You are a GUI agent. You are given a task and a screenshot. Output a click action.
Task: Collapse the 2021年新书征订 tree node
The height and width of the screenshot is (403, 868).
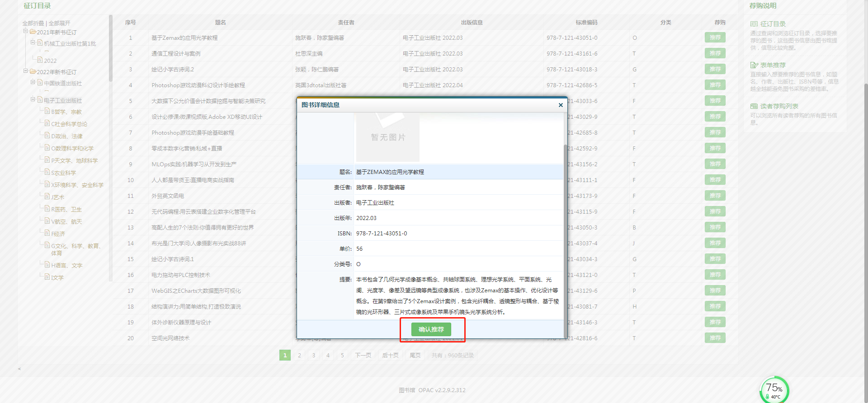point(26,31)
